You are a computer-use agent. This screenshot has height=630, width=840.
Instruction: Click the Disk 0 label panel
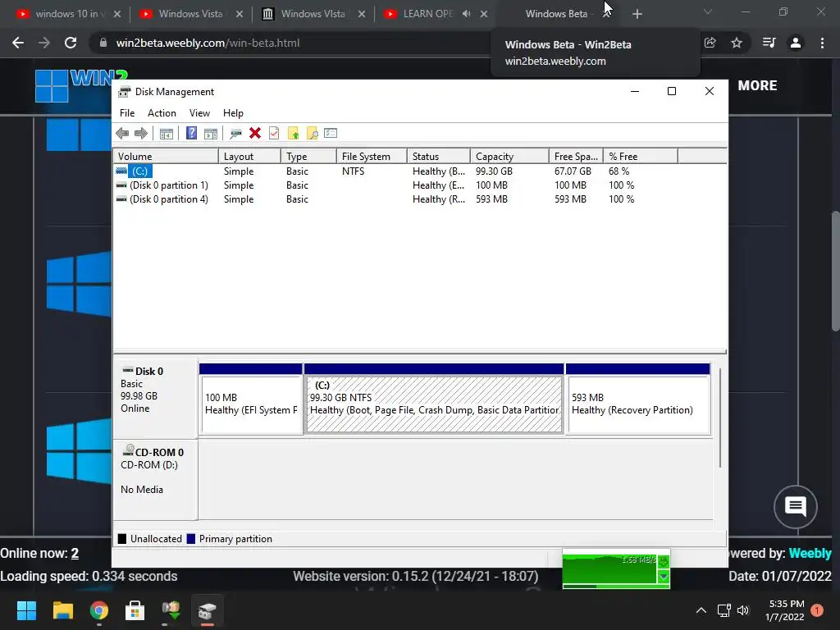tap(155, 399)
